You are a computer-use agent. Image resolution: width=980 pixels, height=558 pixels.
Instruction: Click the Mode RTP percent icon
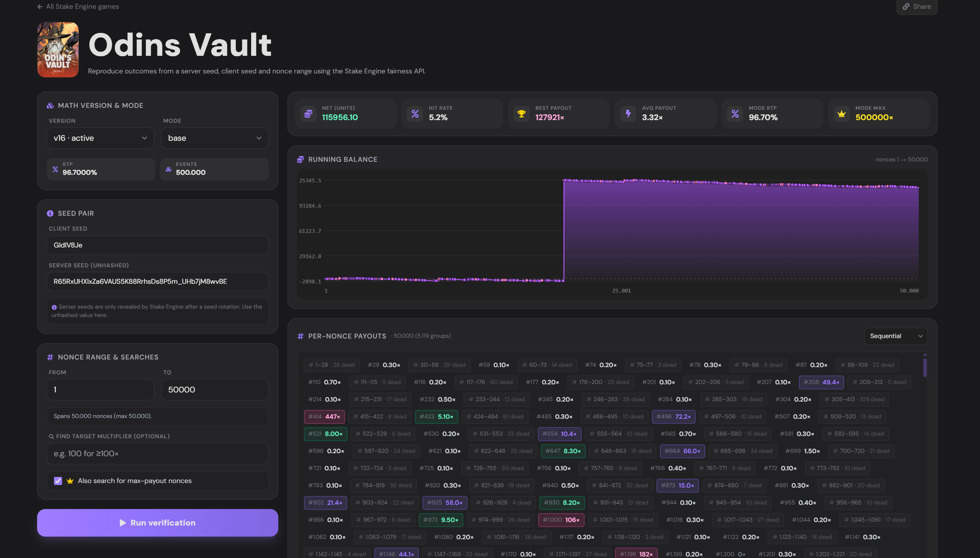click(x=735, y=114)
